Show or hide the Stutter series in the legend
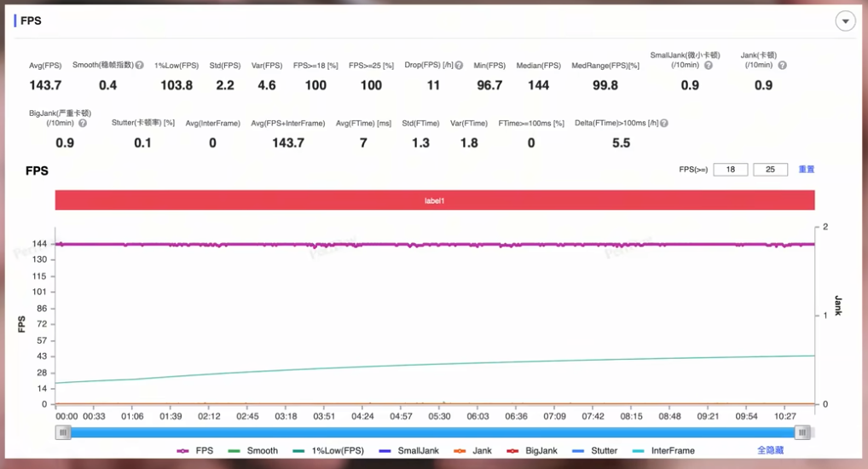Image resolution: width=868 pixels, height=469 pixels. tap(595, 450)
